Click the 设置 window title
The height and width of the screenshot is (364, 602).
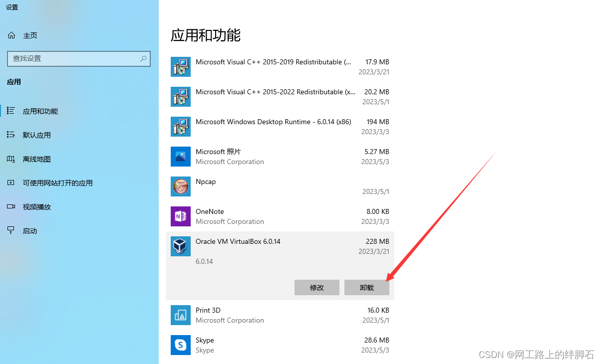12,7
